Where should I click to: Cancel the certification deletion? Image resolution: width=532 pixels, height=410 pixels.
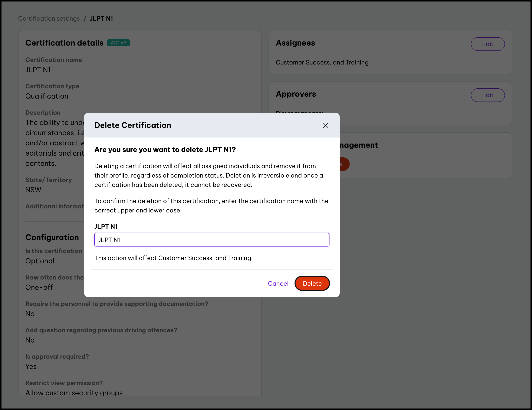click(x=278, y=283)
